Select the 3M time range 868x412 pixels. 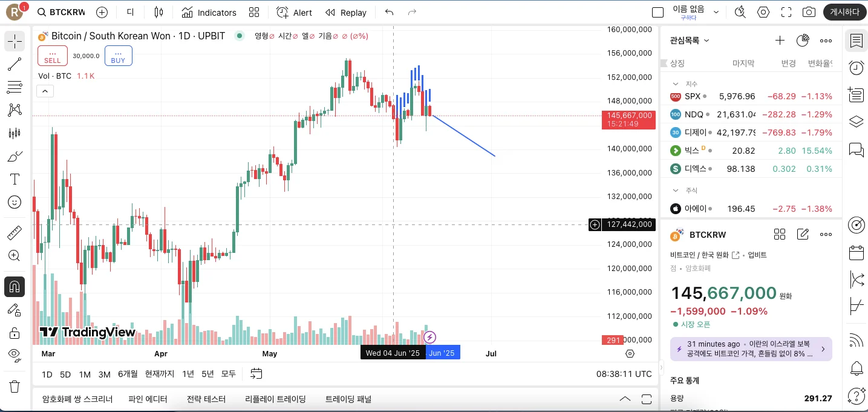[x=104, y=374]
